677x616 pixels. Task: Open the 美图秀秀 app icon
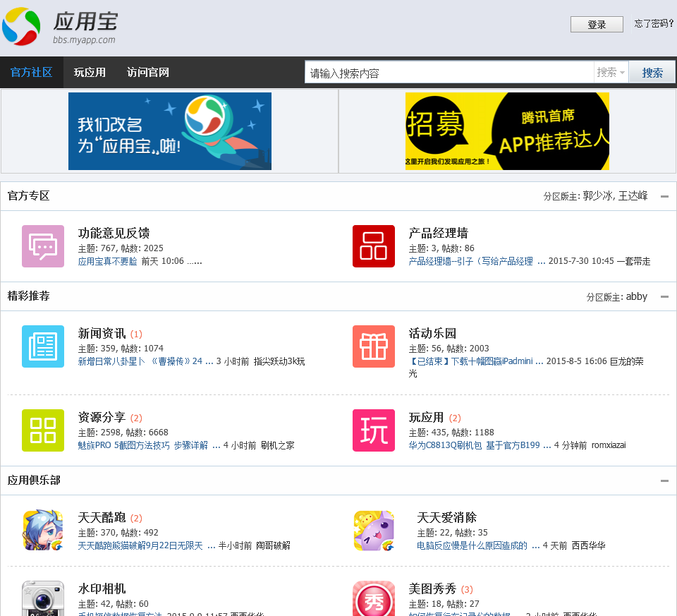coord(374,598)
